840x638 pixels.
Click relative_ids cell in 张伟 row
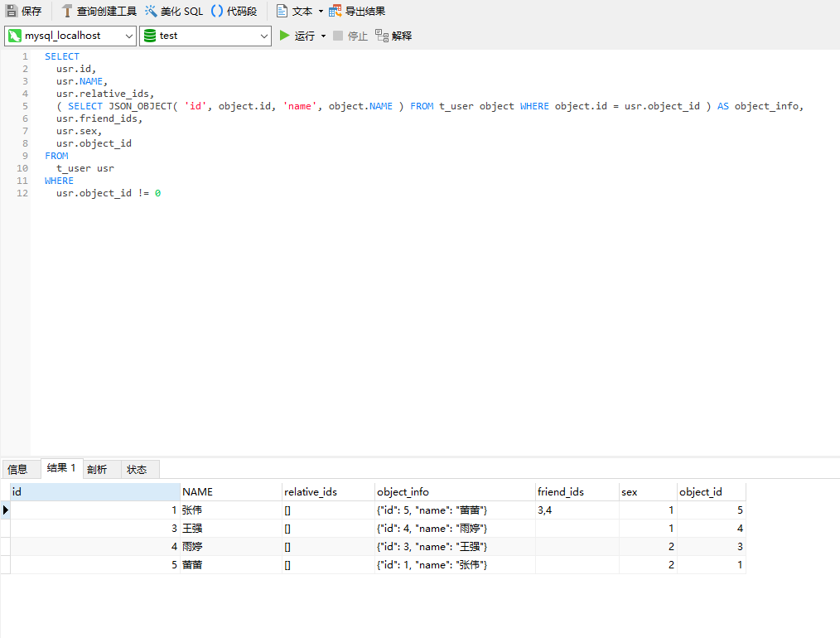(328, 510)
